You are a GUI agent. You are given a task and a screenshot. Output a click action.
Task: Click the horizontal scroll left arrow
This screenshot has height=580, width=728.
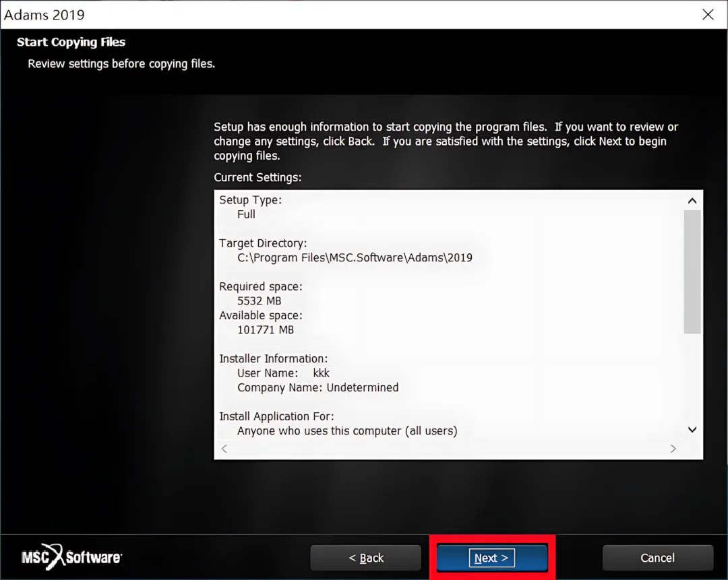point(224,449)
